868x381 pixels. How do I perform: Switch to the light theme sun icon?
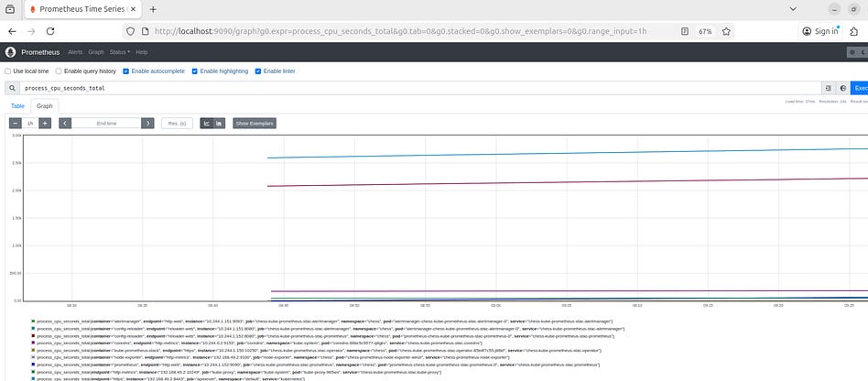[852, 52]
